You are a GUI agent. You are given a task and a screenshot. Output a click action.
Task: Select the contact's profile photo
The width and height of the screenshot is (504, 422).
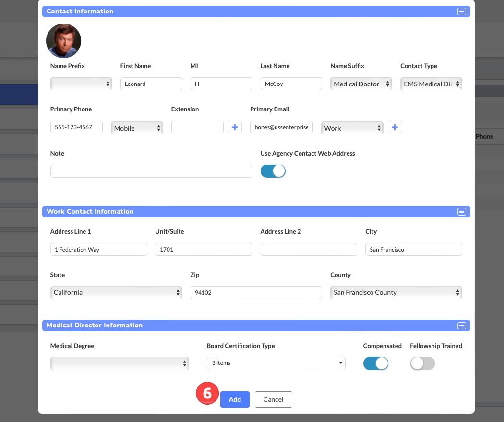[x=63, y=41]
